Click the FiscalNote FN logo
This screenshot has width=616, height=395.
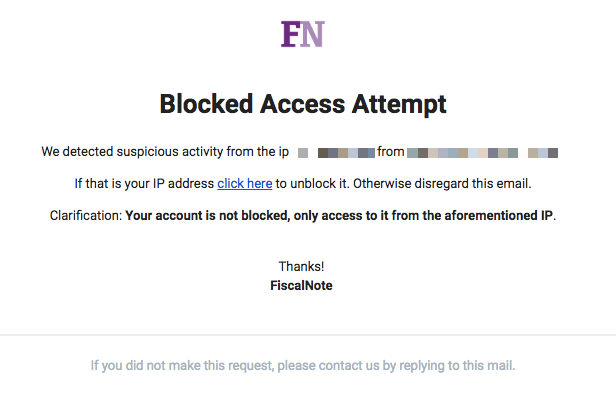pos(302,34)
